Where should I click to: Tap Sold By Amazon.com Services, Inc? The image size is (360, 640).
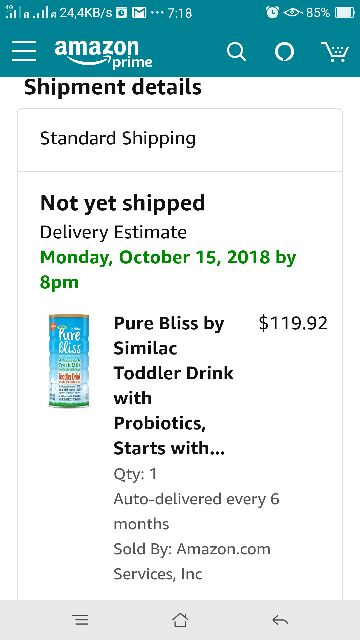point(192,561)
